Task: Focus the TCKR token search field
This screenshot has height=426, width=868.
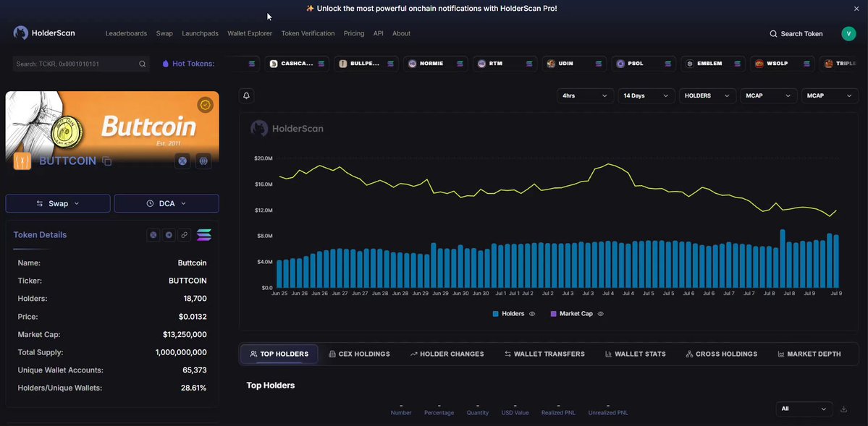Action: [x=81, y=64]
